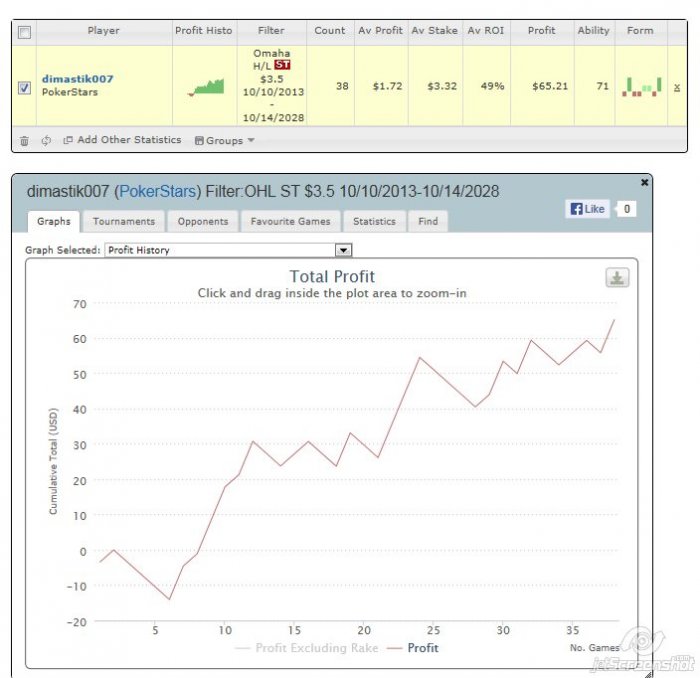This screenshot has width=700, height=678.
Task: Open the Groups dropdown menu
Action: (225, 141)
